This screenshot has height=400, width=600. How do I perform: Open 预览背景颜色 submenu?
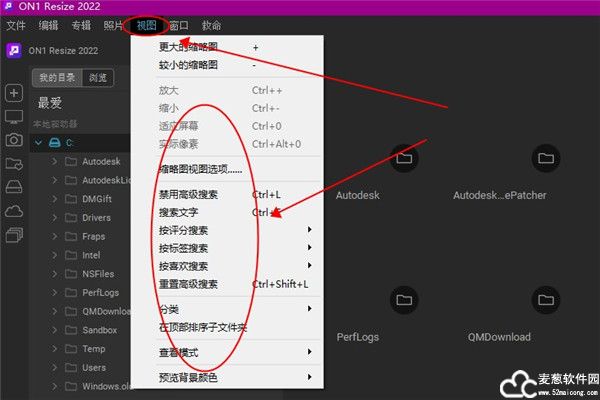[227, 378]
